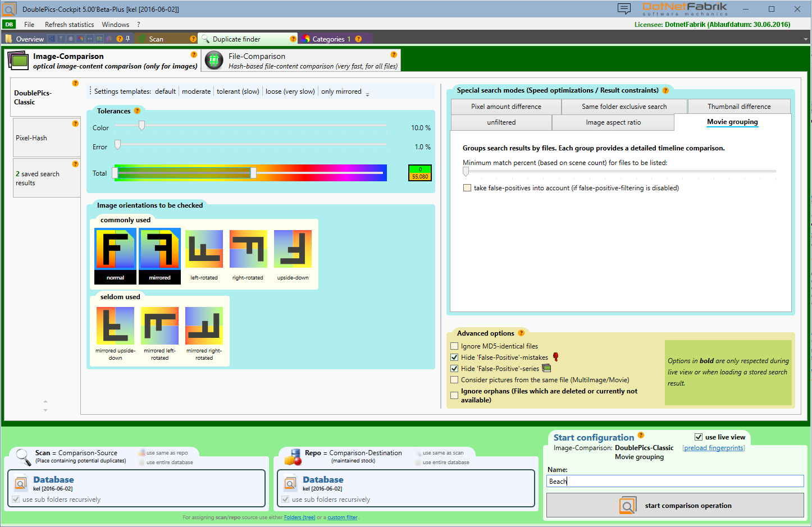
Task: Open the File menu
Action: click(x=29, y=25)
